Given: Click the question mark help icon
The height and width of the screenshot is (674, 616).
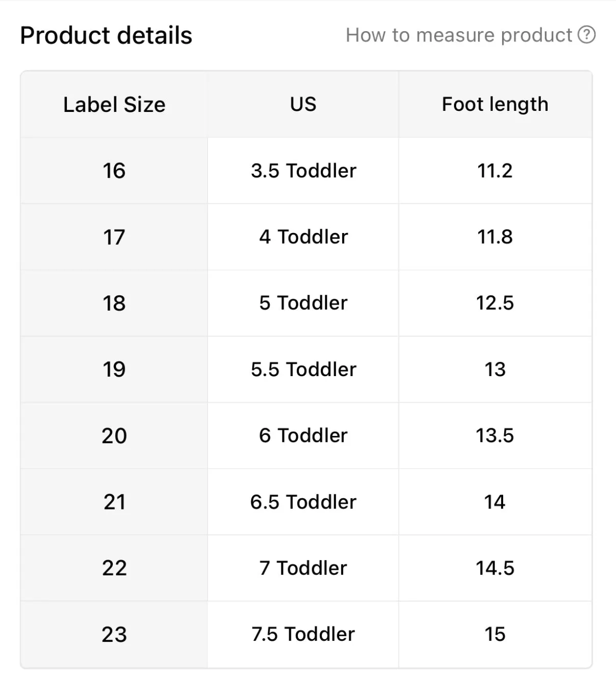Looking at the screenshot, I should coord(586,35).
